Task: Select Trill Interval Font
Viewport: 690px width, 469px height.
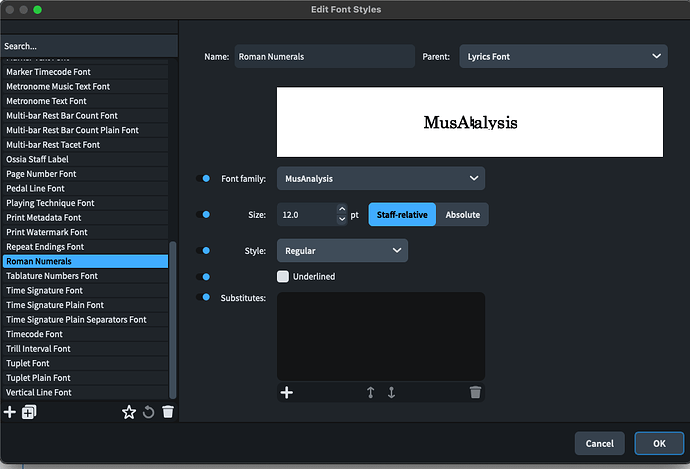Action: point(85,348)
